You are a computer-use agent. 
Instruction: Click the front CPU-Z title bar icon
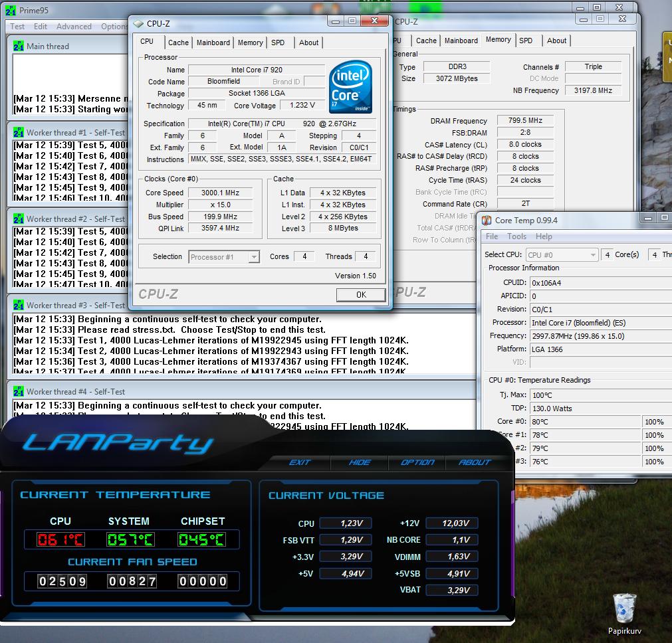point(138,23)
